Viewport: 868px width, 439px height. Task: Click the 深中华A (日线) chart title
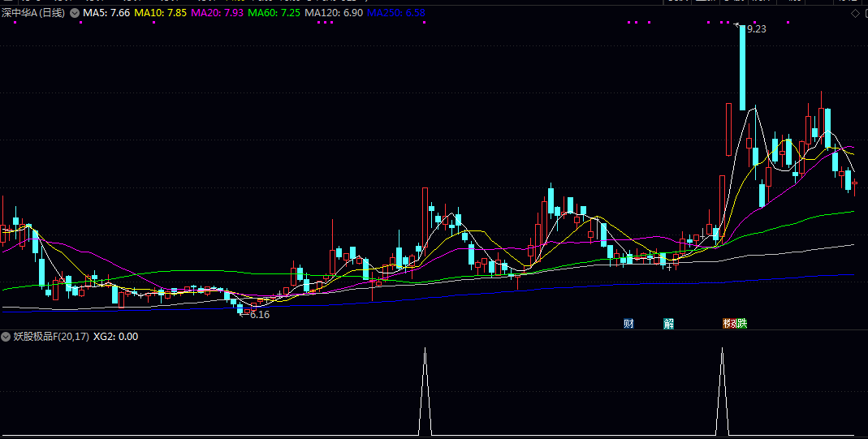33,13
